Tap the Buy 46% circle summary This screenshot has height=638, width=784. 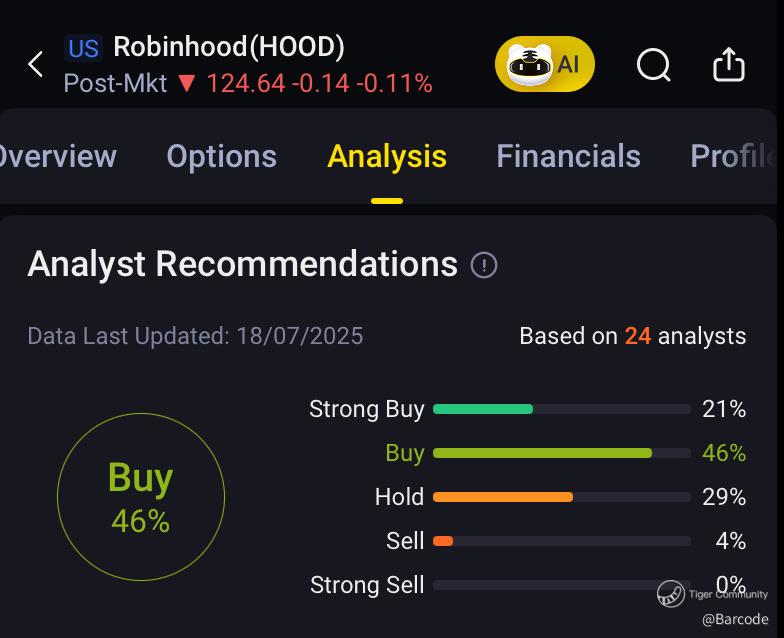140,497
